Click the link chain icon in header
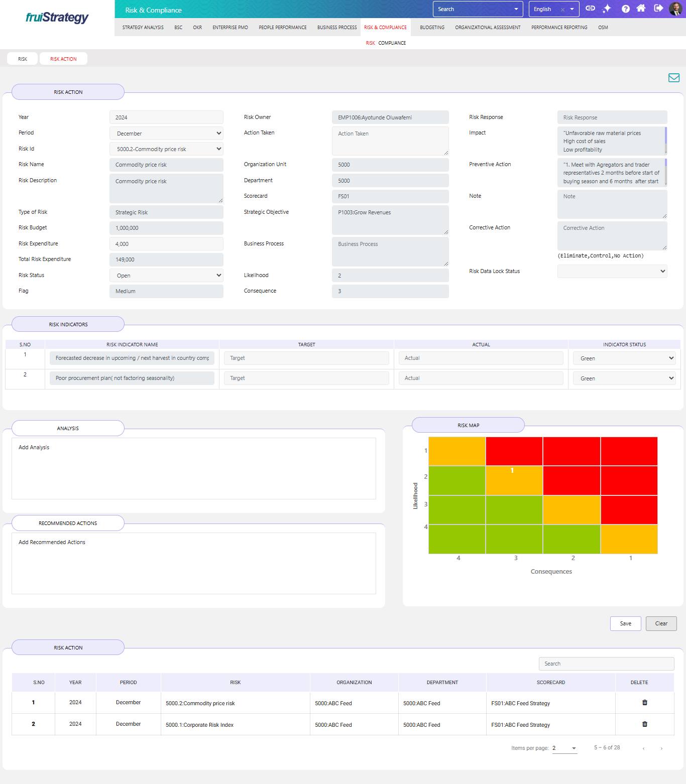The image size is (686, 784). click(591, 9)
